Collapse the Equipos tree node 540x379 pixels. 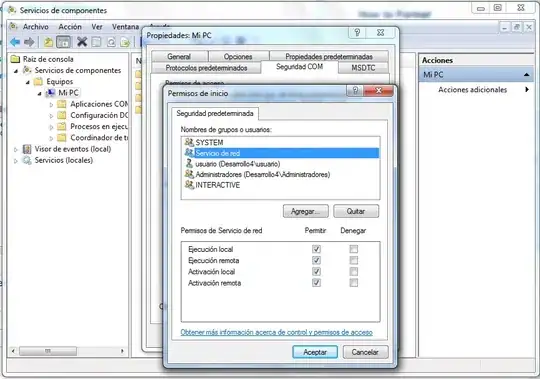28,82
